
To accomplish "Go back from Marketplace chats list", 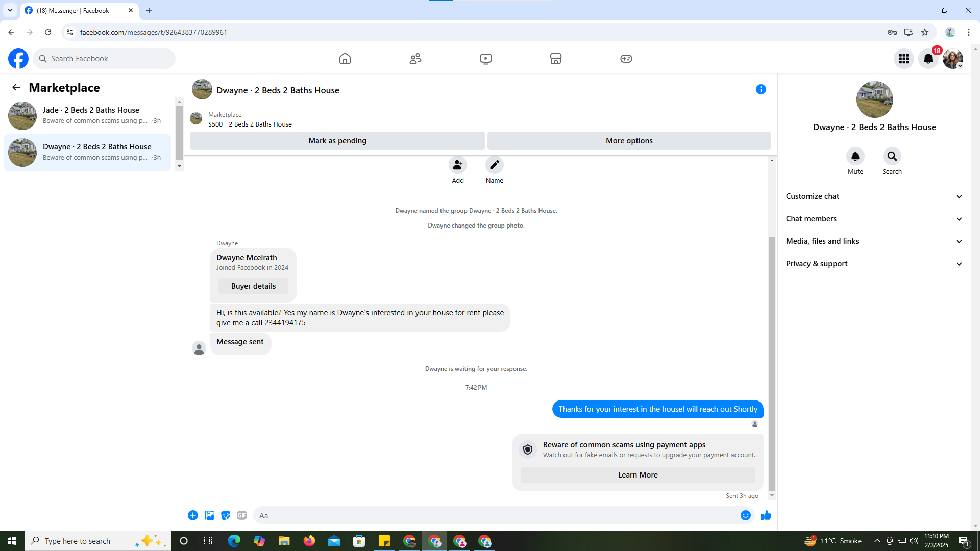I will [x=16, y=87].
